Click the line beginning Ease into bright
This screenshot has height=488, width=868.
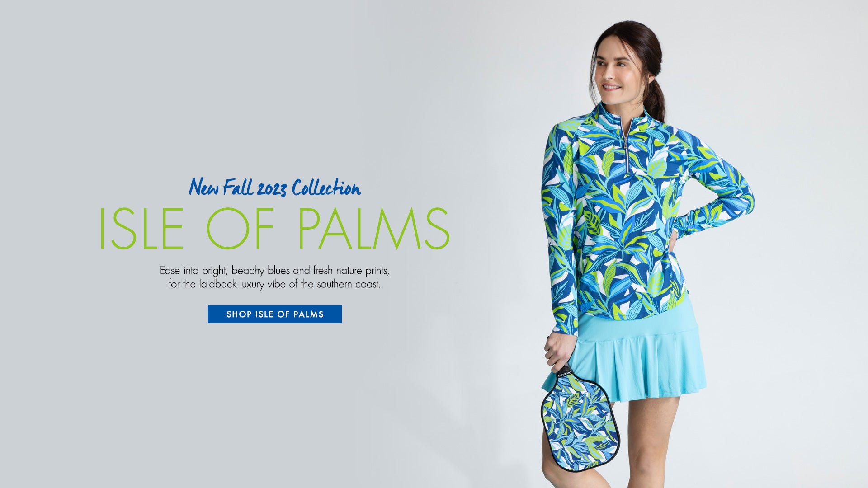274,271
